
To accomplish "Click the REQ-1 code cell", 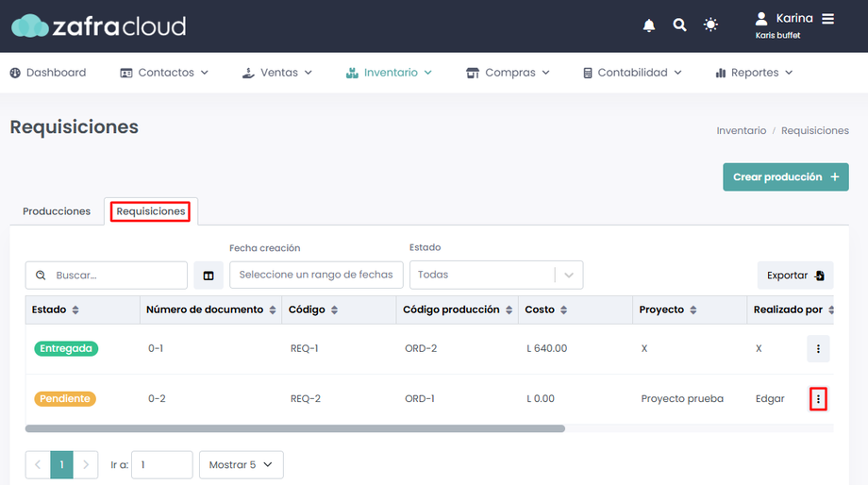I will click(304, 349).
